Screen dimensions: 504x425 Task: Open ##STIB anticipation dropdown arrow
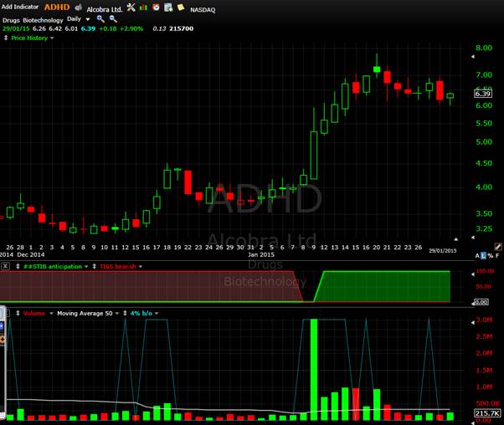86,266
